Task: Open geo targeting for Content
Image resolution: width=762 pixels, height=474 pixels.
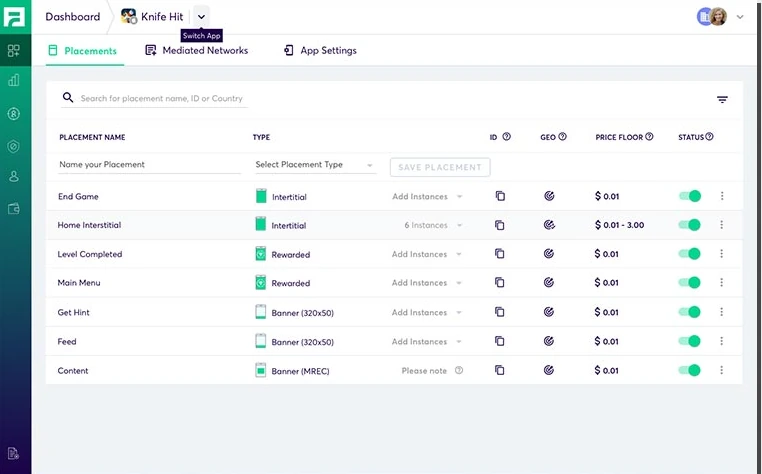Action: coord(549,370)
